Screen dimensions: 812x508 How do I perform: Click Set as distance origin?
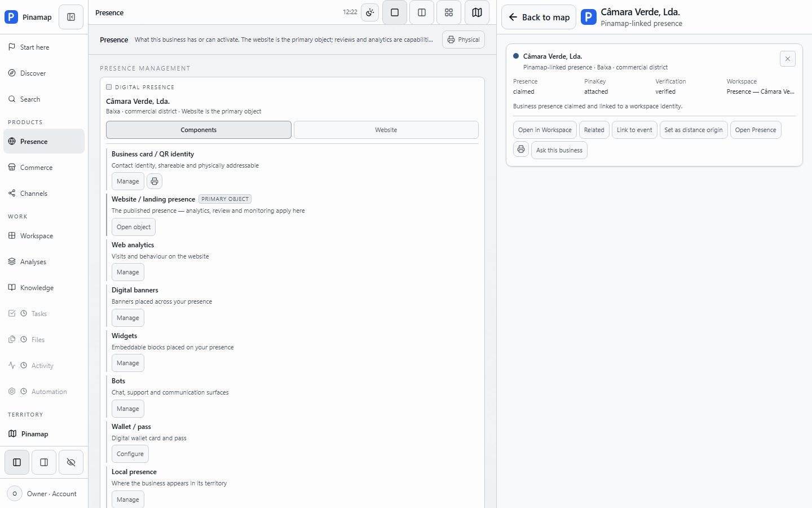coord(694,130)
